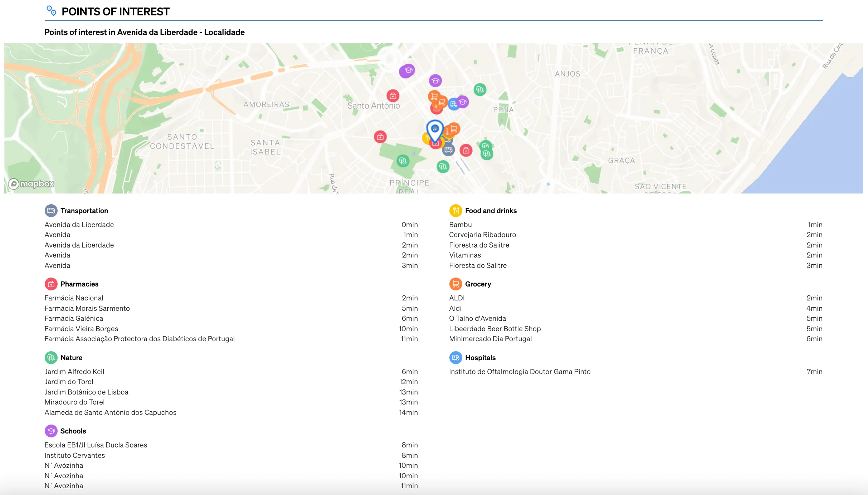The width and height of the screenshot is (868, 495).
Task: Select the blue location pin on the map
Action: (x=435, y=131)
